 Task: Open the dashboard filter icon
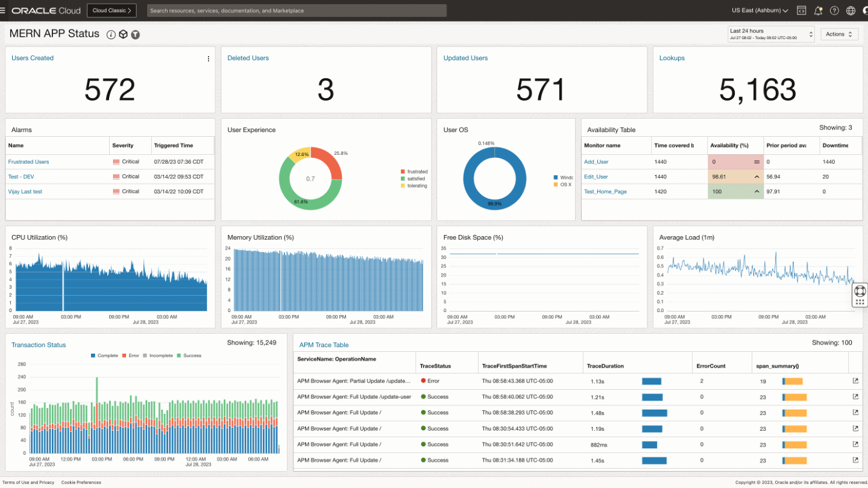click(136, 34)
